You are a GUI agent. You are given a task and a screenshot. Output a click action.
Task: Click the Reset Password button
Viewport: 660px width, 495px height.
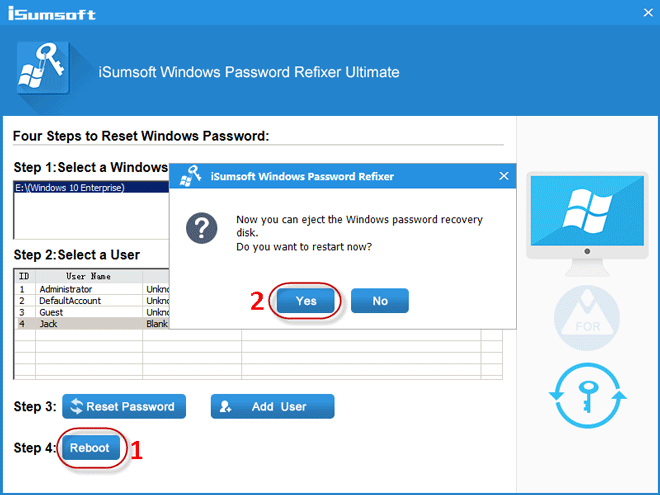click(124, 406)
